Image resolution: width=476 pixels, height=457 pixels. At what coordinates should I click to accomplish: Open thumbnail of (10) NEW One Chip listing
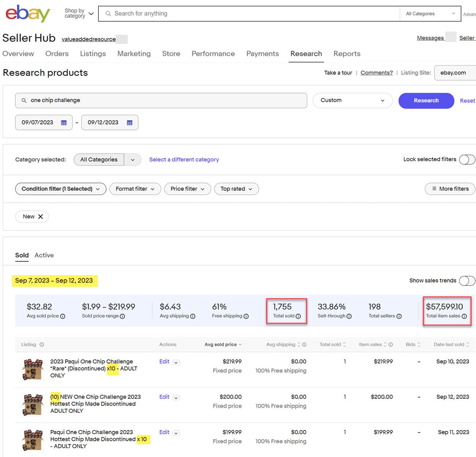(32, 404)
